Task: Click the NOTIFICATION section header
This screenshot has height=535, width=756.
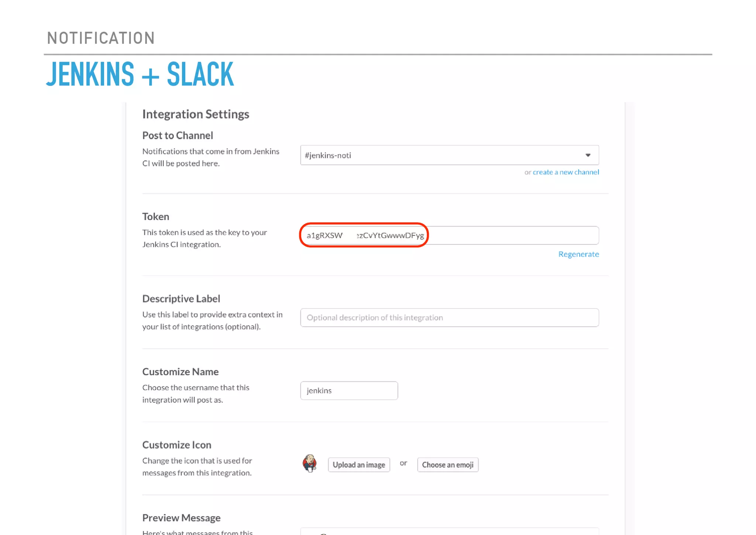Action: [101, 38]
